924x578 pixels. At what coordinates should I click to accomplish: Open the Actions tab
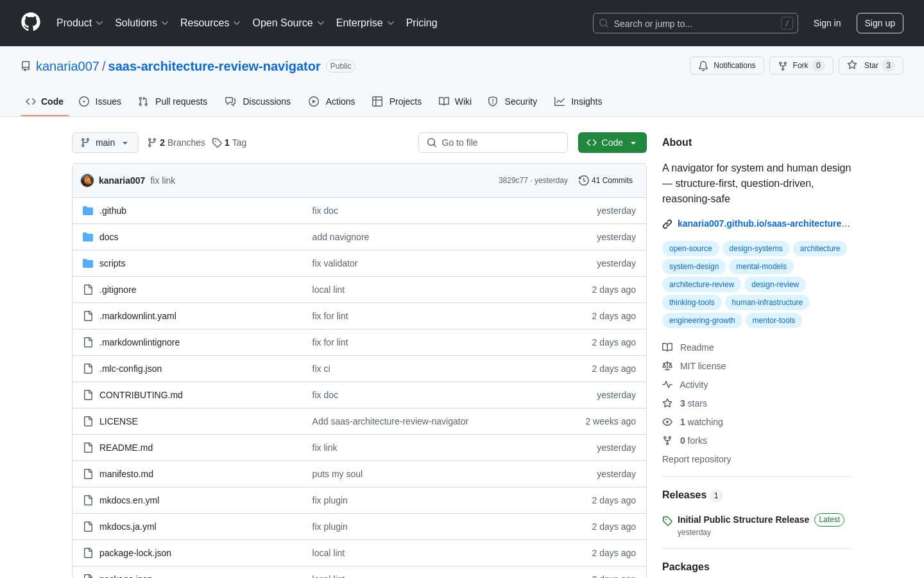pyautogui.click(x=332, y=101)
